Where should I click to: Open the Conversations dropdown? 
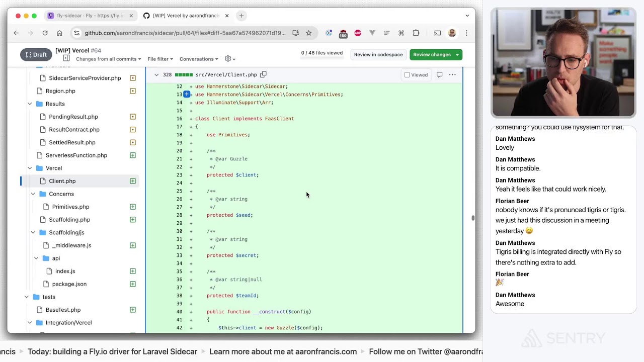pos(199,59)
